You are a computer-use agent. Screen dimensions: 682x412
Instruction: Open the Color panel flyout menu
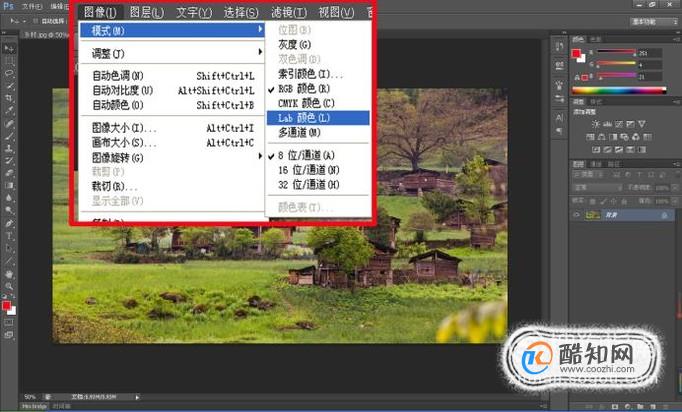click(676, 39)
